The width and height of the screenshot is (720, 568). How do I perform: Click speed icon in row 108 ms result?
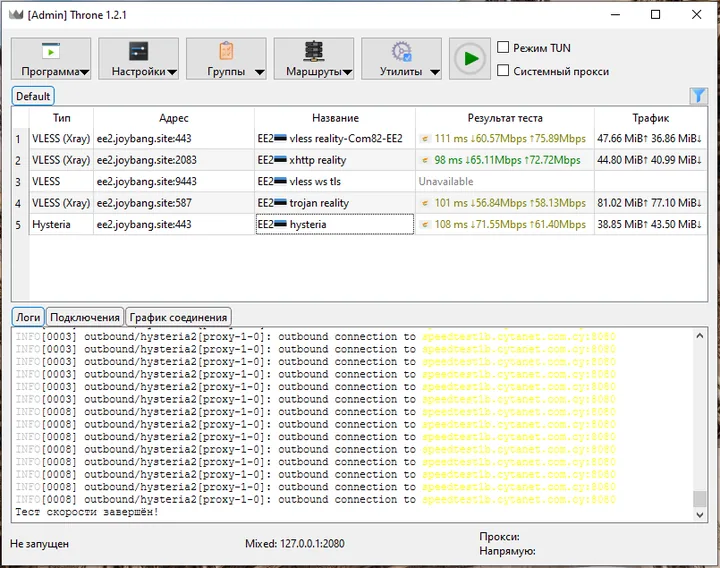click(x=425, y=225)
